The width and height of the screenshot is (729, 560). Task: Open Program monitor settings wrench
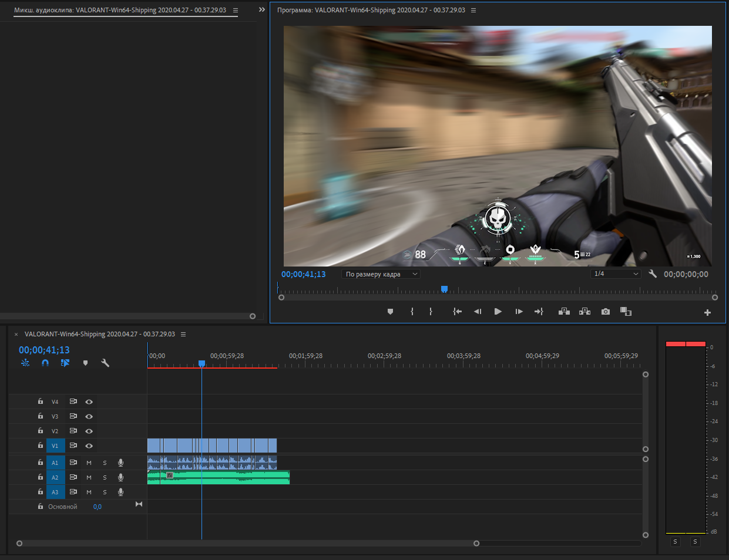point(653,274)
